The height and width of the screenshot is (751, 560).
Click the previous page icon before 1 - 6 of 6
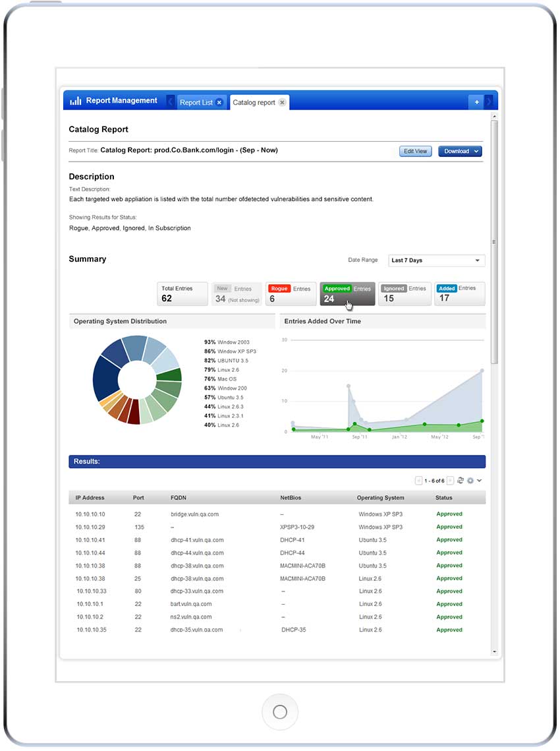(x=419, y=481)
